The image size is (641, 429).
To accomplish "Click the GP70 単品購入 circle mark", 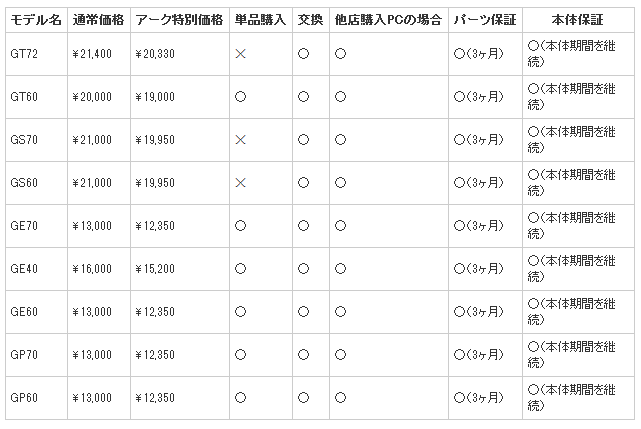I will click(240, 355).
